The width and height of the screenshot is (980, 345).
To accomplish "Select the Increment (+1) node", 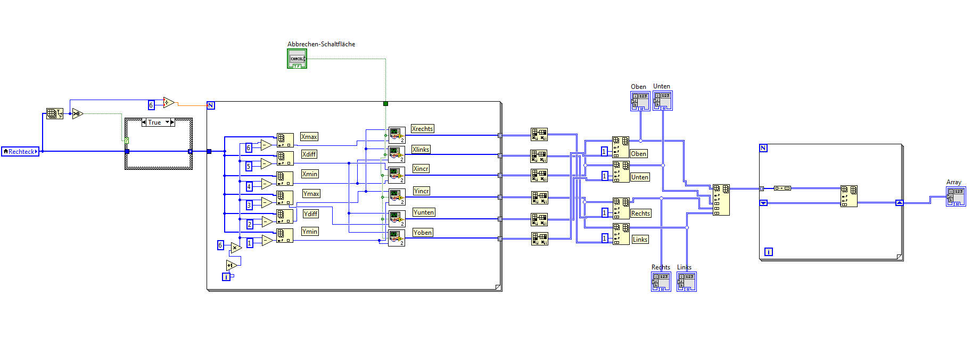I will (232, 265).
